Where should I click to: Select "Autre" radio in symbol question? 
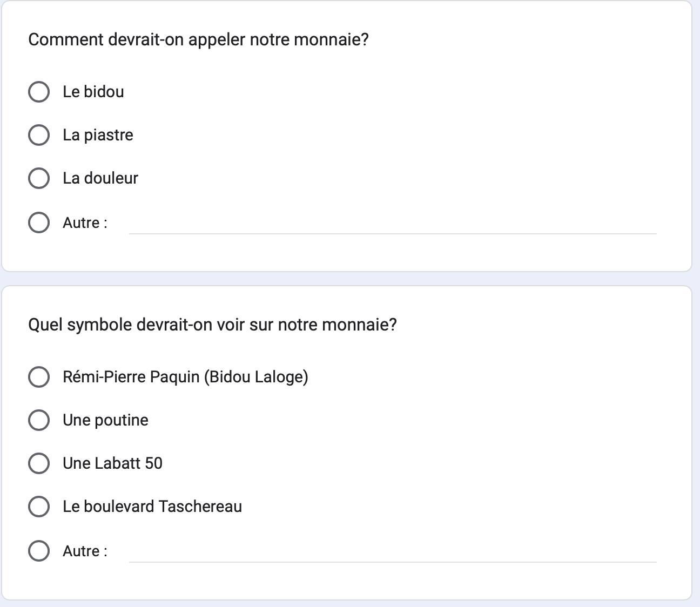click(x=39, y=551)
